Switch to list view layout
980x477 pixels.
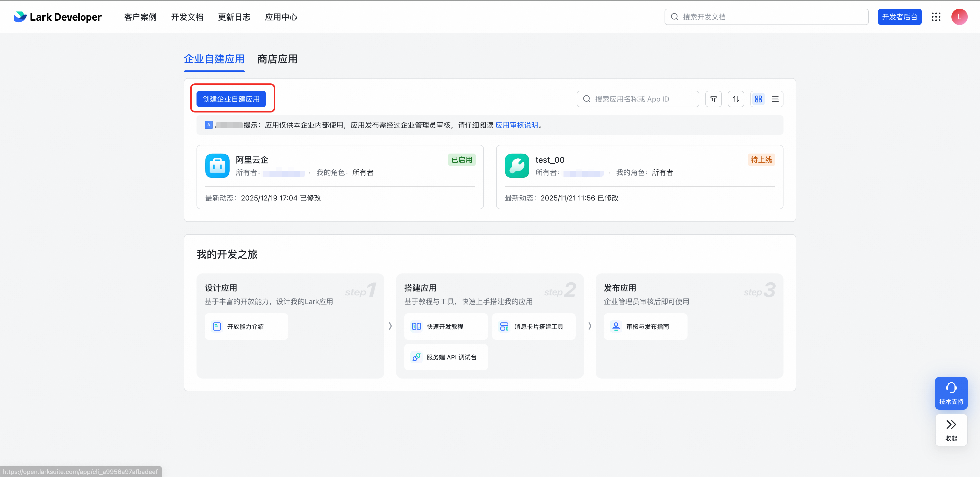(775, 99)
